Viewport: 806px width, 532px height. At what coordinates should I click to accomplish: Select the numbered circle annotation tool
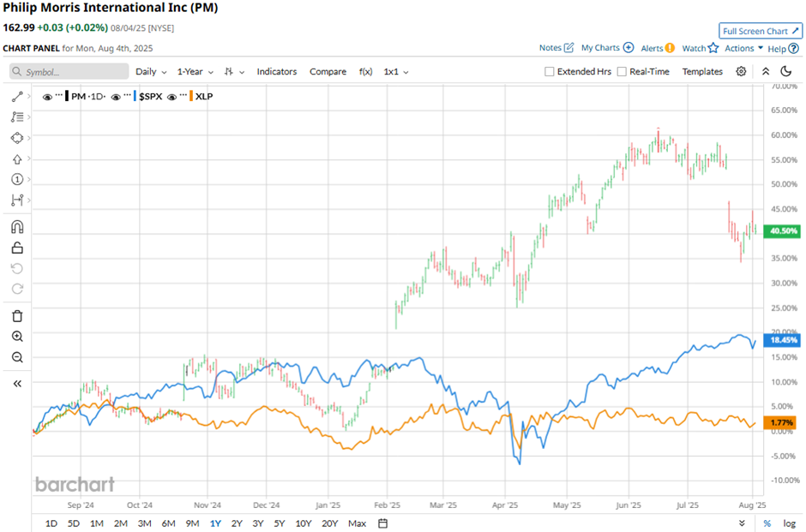coord(17,179)
